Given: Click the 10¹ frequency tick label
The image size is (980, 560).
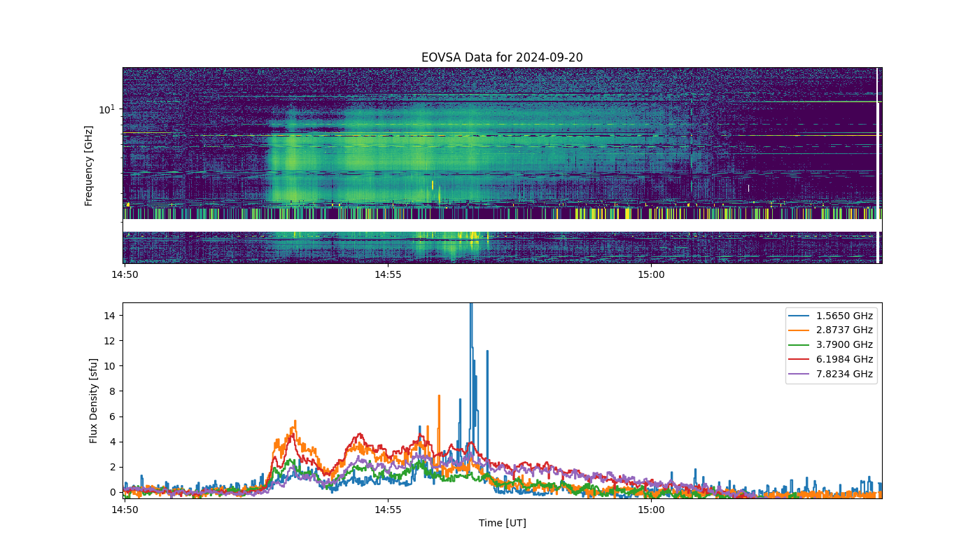Looking at the screenshot, I should click(106, 109).
